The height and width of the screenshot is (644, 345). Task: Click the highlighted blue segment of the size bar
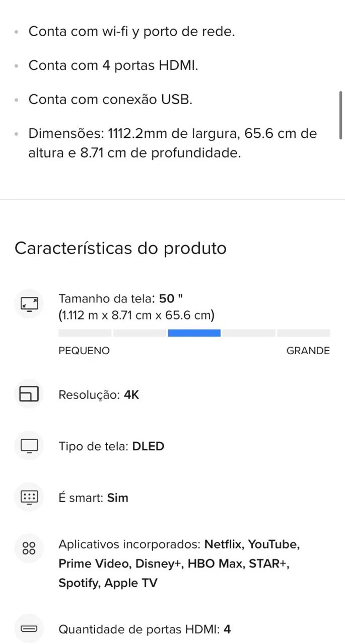[194, 333]
